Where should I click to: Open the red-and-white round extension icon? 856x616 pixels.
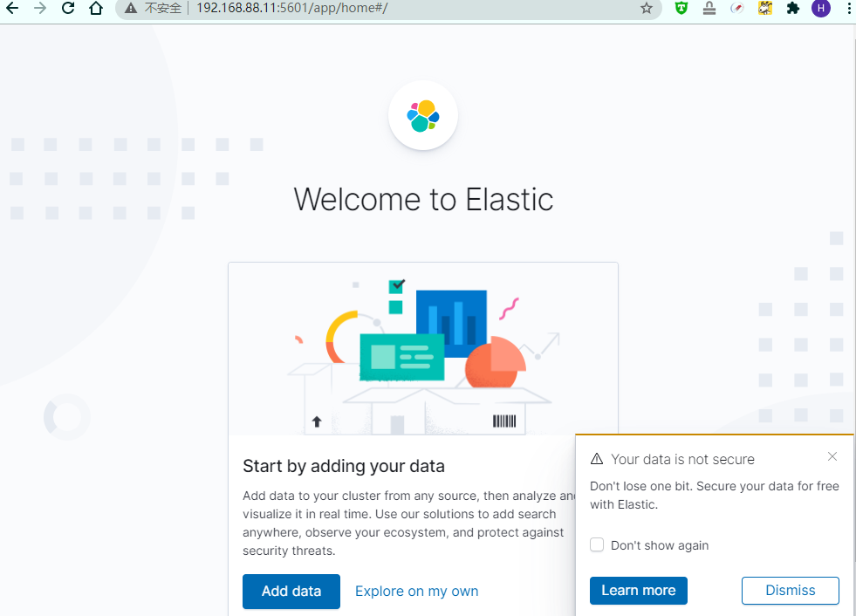click(737, 8)
